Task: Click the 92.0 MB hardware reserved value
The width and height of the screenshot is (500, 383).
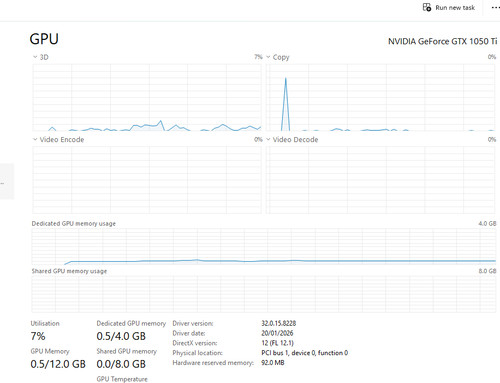Action: [x=273, y=363]
